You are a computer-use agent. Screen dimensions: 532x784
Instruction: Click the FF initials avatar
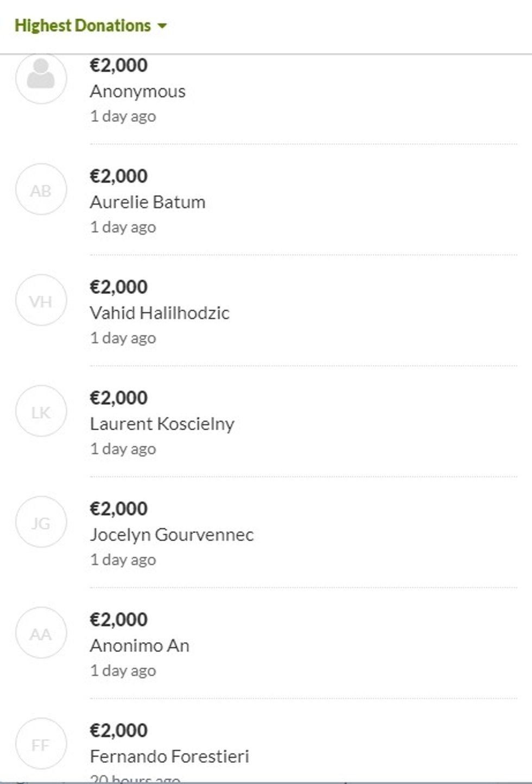click(x=41, y=744)
